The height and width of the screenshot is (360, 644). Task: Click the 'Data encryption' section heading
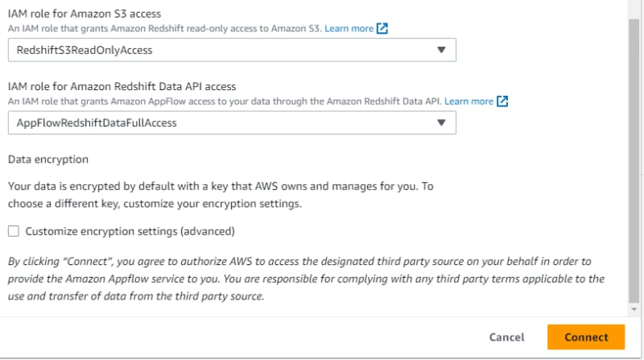pos(48,159)
